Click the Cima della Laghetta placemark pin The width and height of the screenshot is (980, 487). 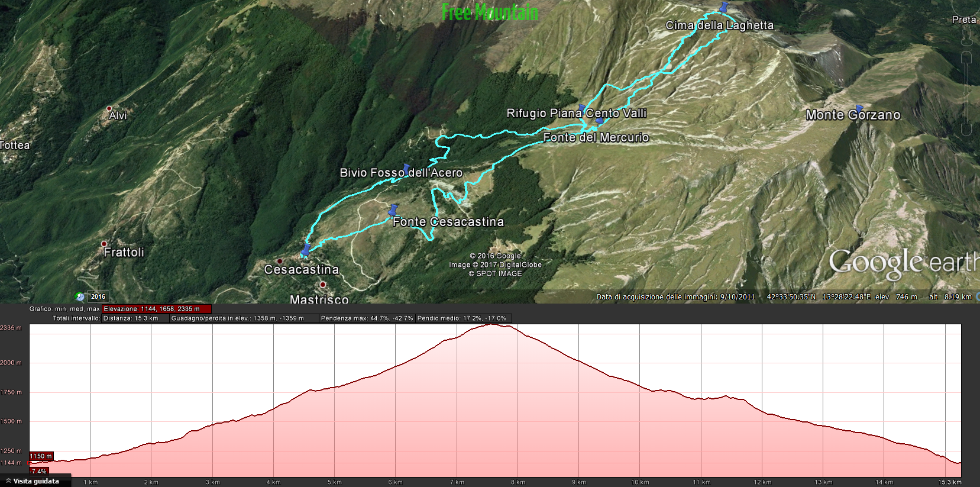(723, 7)
